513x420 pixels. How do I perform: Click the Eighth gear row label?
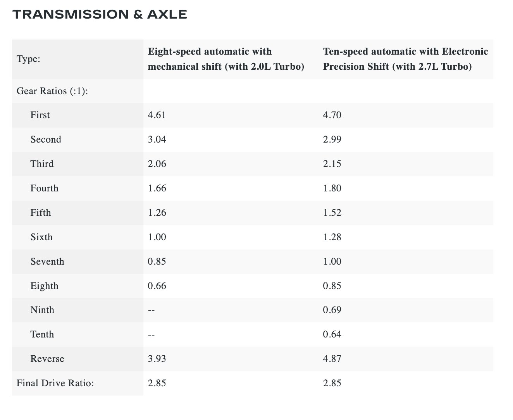click(x=45, y=286)
